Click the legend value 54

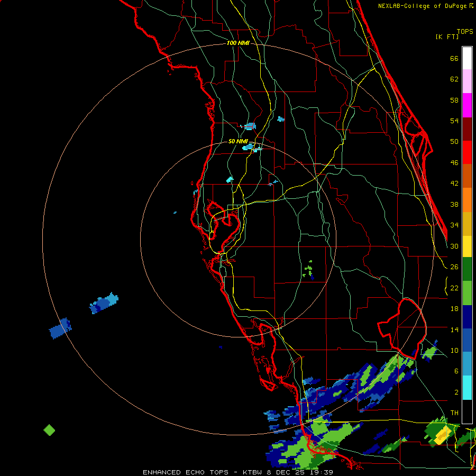coord(454,121)
